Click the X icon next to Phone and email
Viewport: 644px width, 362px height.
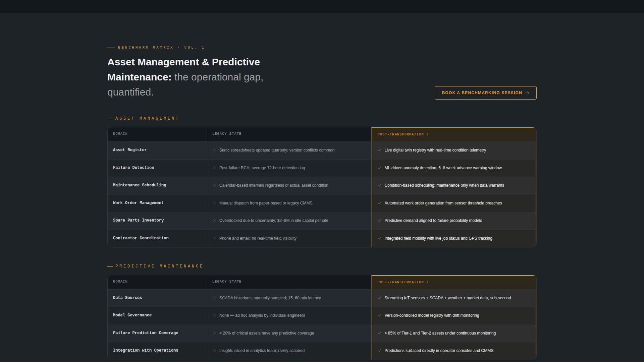tap(214, 238)
